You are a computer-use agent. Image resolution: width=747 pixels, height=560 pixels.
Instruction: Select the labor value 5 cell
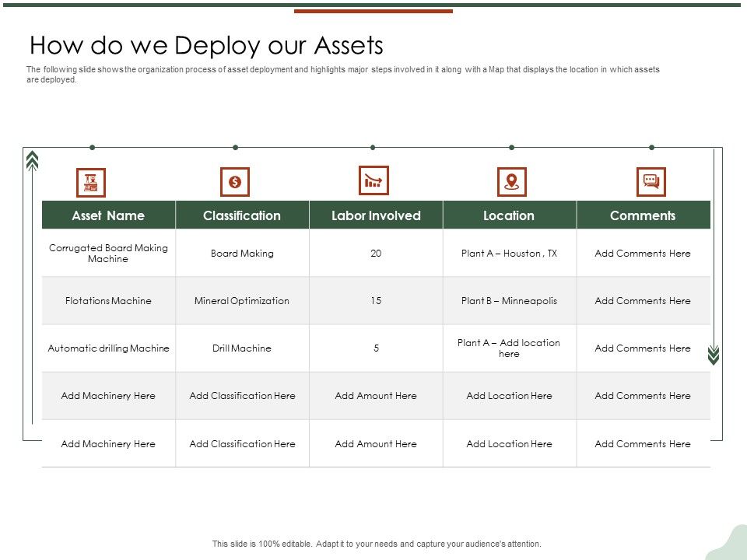376,348
